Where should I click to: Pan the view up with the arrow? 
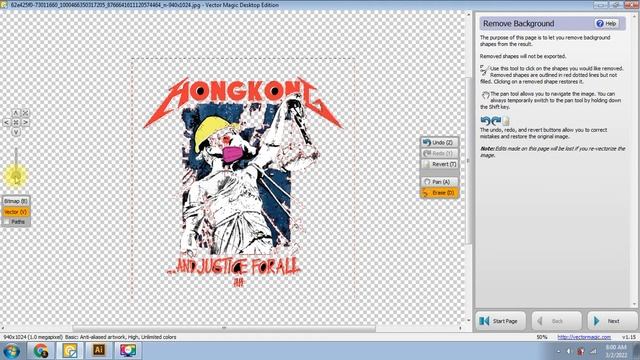(16, 113)
